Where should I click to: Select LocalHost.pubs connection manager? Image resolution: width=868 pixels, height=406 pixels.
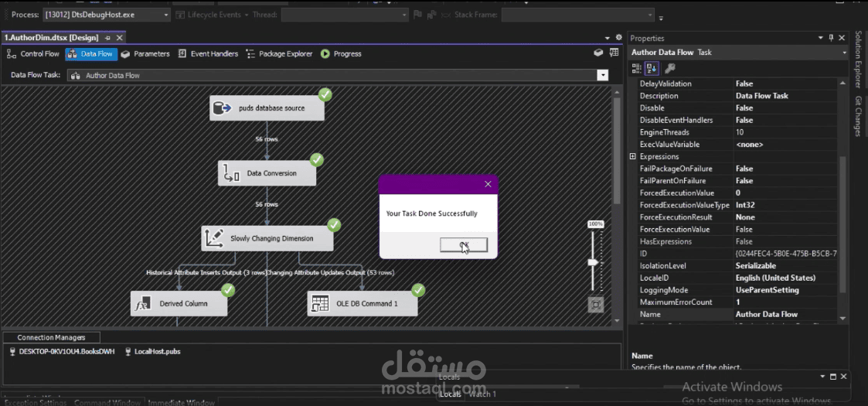152,352
